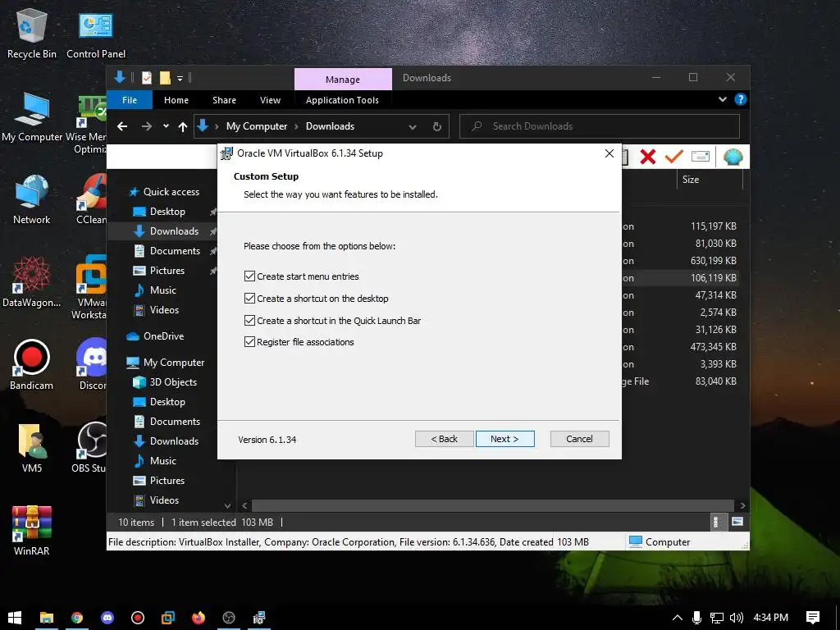Open the Network desktop icon
This screenshot has height=630, width=840.
click(32, 199)
